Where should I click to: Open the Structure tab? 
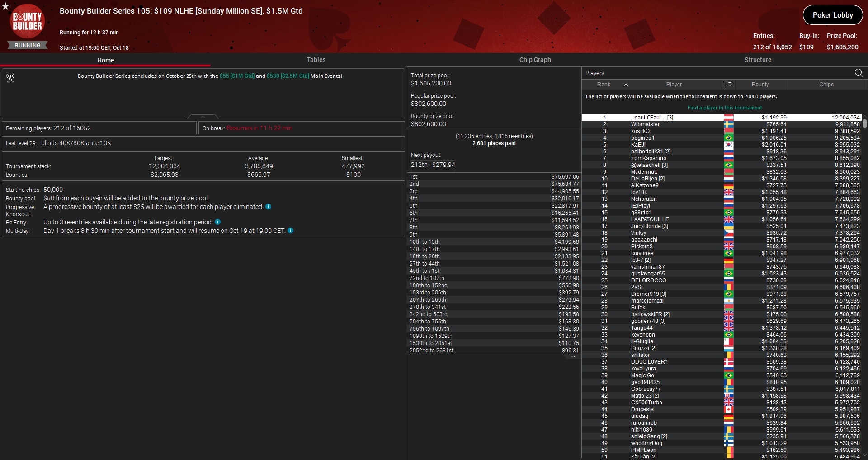pos(758,60)
